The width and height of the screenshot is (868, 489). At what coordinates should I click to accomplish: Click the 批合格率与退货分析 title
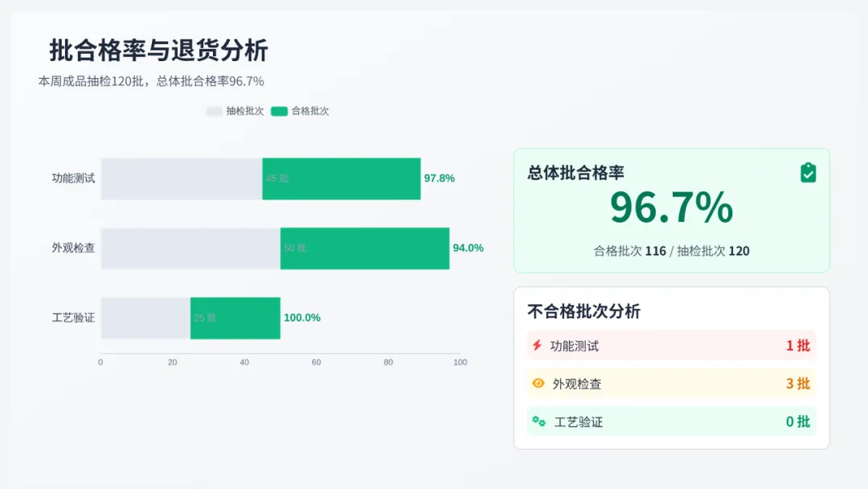[158, 50]
